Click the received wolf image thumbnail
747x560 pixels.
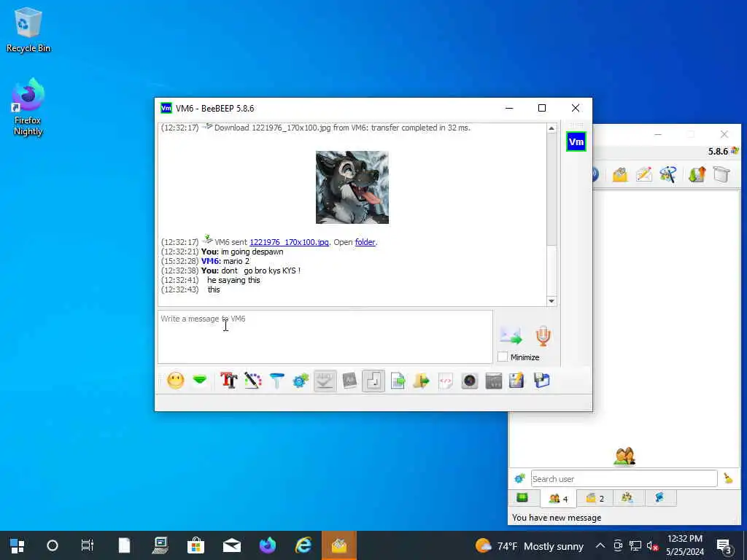click(352, 187)
